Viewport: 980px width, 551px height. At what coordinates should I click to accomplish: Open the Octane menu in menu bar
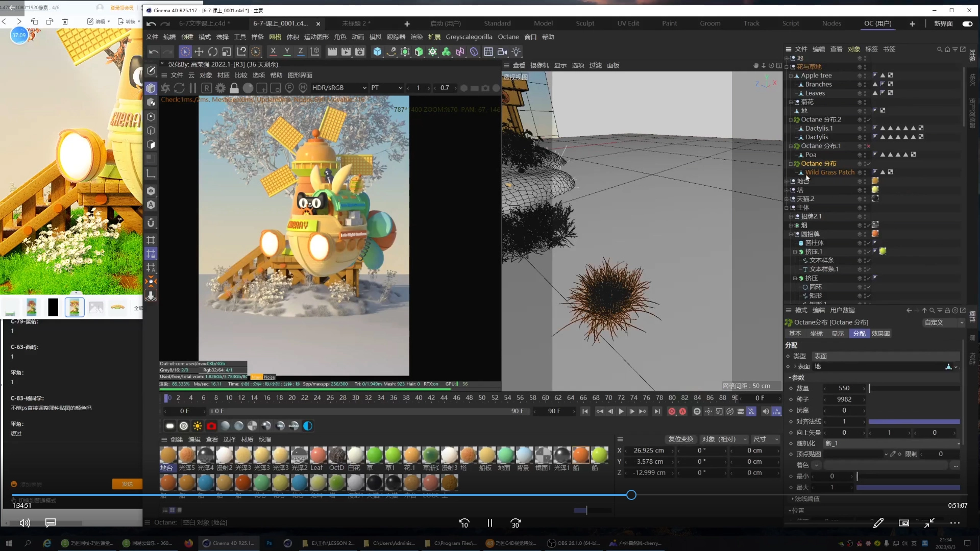click(x=508, y=37)
